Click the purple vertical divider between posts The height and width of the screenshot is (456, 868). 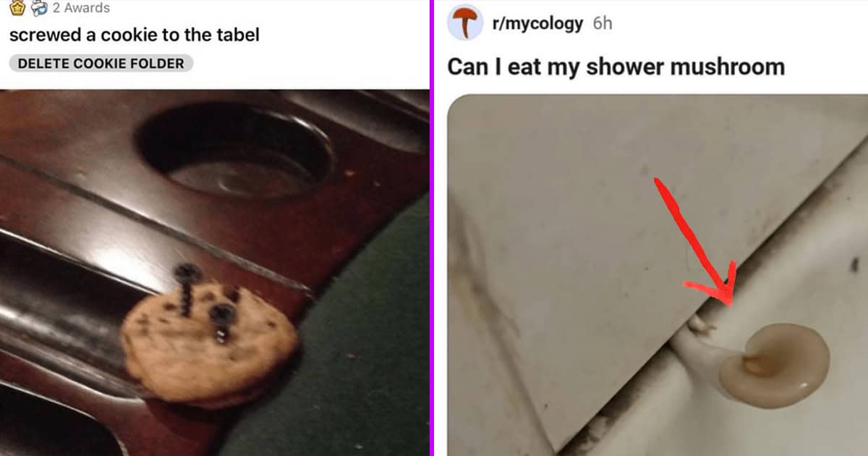click(x=432, y=228)
